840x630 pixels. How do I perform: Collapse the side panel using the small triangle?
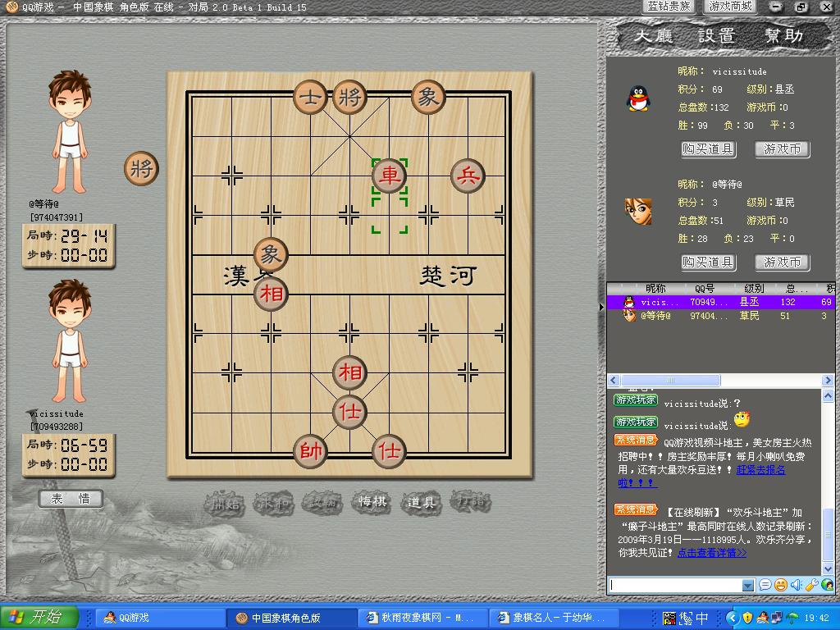[601, 307]
